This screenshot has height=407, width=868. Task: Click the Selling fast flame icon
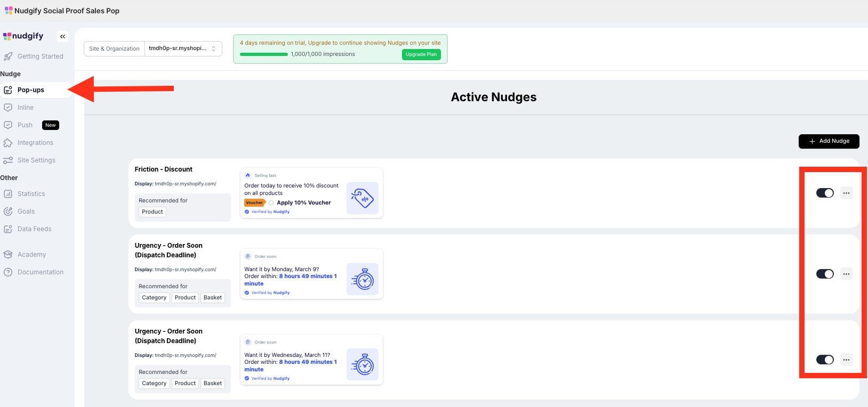pos(248,175)
